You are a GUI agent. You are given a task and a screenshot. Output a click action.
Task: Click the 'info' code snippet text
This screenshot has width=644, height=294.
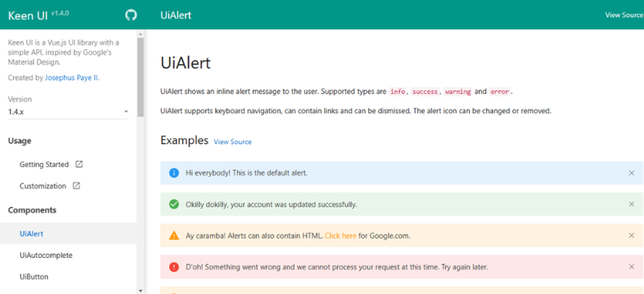point(398,92)
